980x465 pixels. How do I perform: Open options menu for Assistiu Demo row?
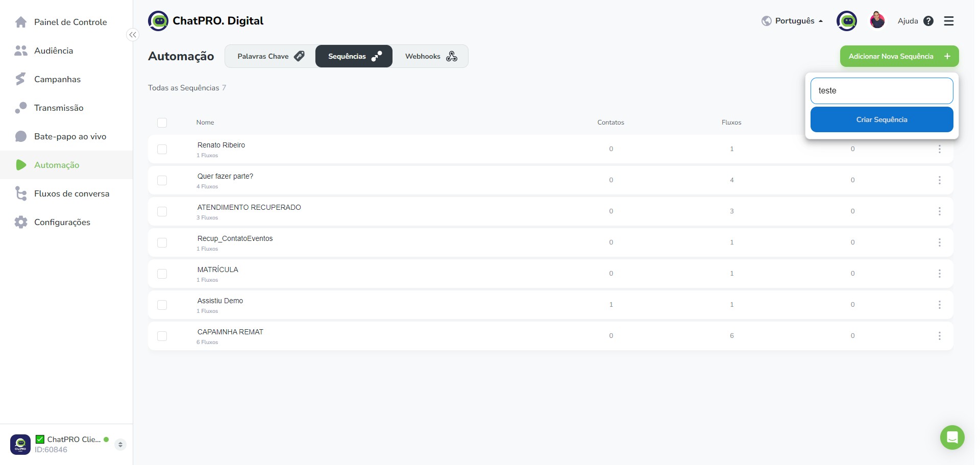[x=939, y=305]
